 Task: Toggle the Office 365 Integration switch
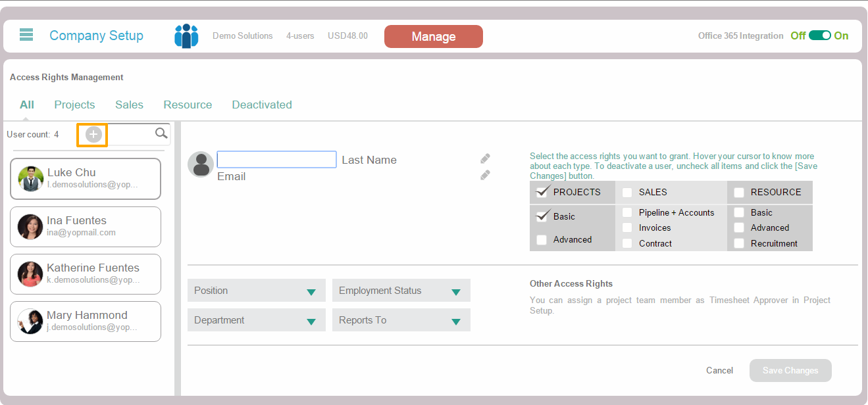820,36
